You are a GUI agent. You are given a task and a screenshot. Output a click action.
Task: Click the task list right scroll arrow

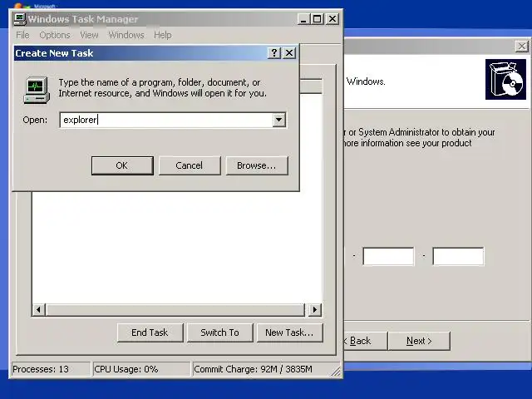[x=315, y=309]
